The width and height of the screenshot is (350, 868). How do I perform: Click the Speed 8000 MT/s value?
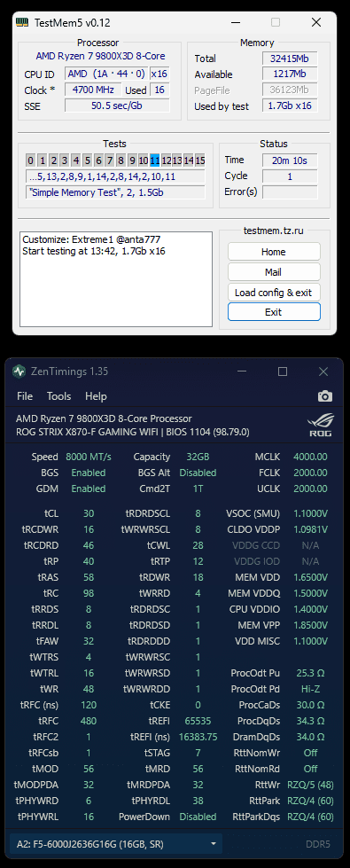pyautogui.click(x=88, y=457)
